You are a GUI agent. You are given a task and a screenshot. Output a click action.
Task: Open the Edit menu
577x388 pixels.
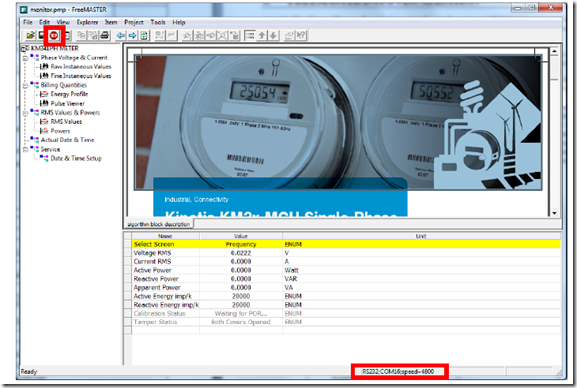tap(44, 22)
